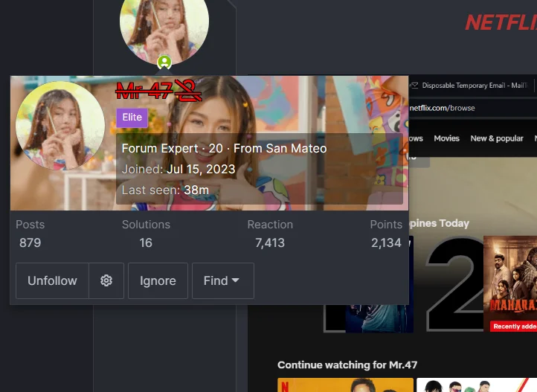Click the Unfollow button
The width and height of the screenshot is (537, 392).
(x=52, y=280)
